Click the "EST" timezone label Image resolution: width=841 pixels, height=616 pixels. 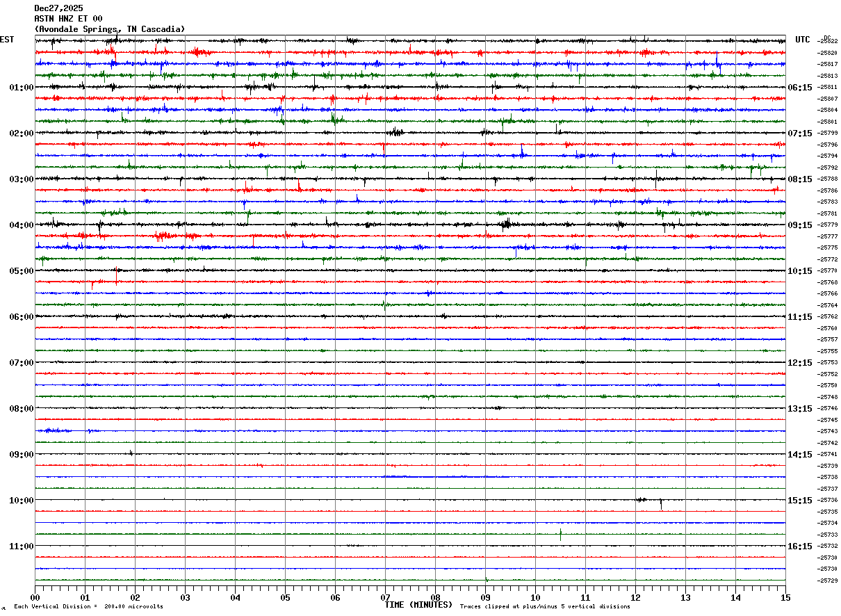[7, 40]
